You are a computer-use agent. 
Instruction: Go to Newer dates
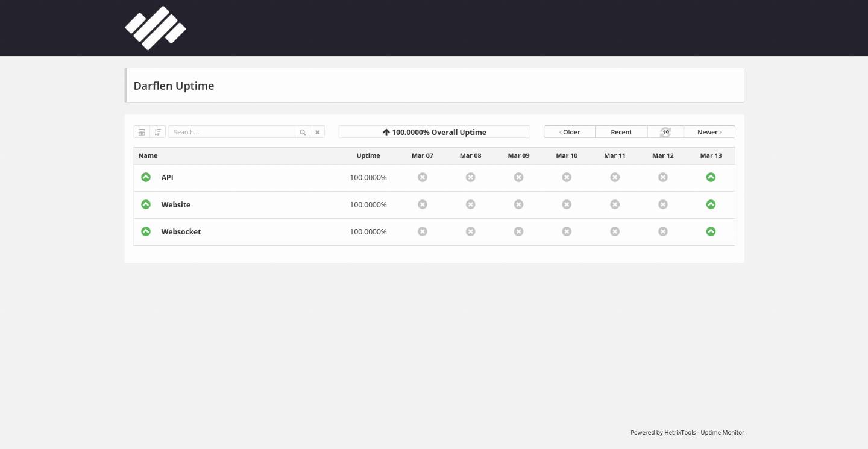pos(709,132)
